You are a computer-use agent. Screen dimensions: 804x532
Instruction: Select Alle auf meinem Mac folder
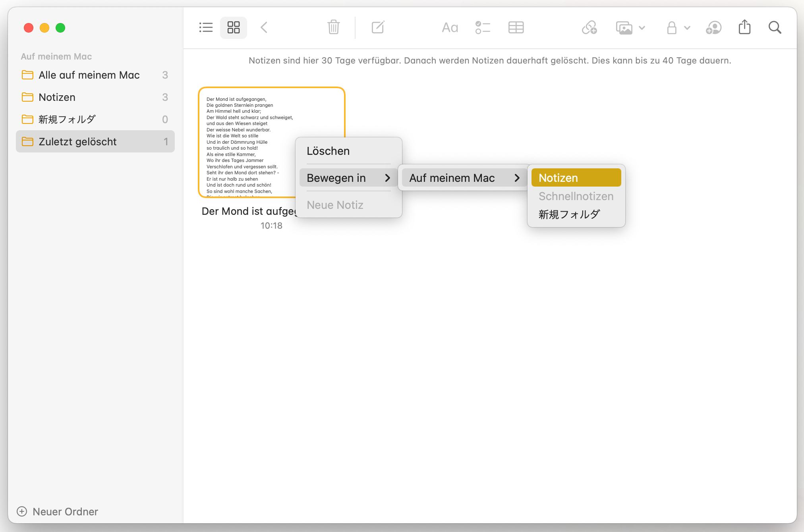click(x=89, y=75)
